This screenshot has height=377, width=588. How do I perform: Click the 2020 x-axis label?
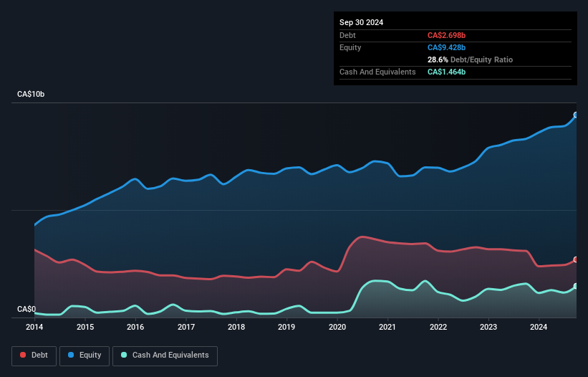coord(337,327)
